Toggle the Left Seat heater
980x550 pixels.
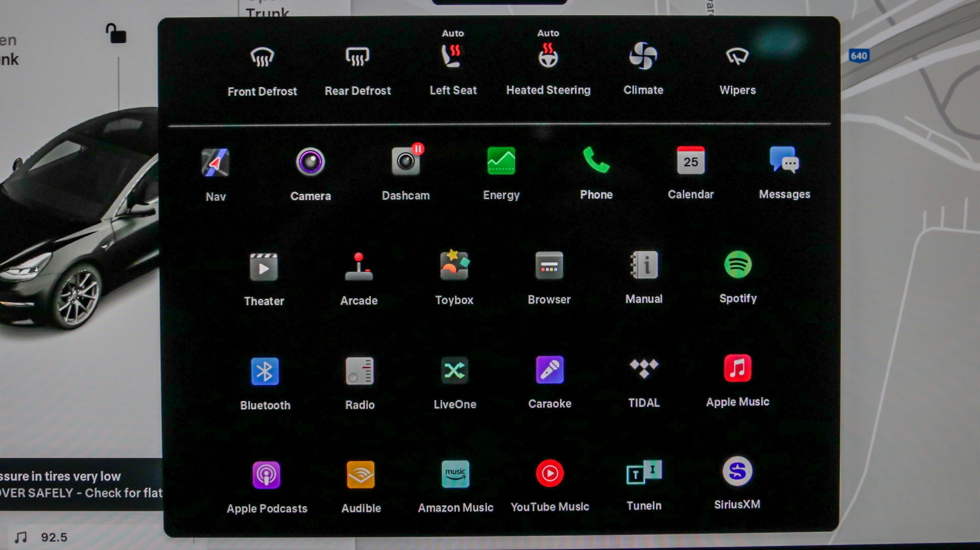pyautogui.click(x=452, y=56)
